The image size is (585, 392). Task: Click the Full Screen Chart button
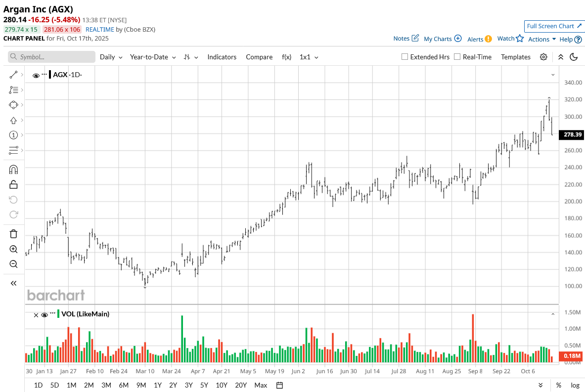(x=554, y=26)
